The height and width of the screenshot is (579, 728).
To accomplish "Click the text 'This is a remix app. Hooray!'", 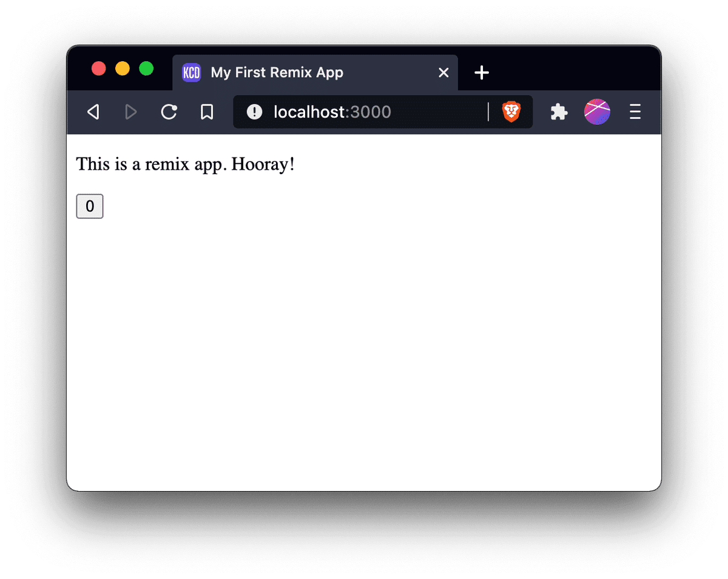I will (x=186, y=164).
